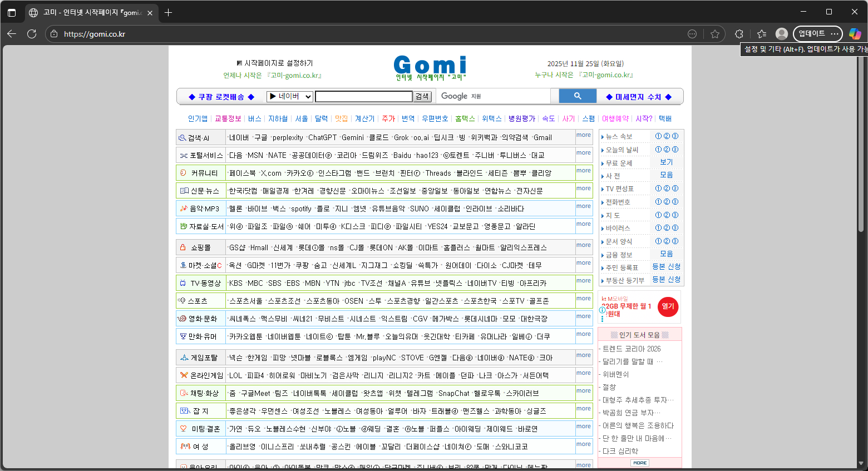Click the 쇼핑몰 shopping bag icon
Viewport: 868px width, 471px height.
(x=182, y=247)
